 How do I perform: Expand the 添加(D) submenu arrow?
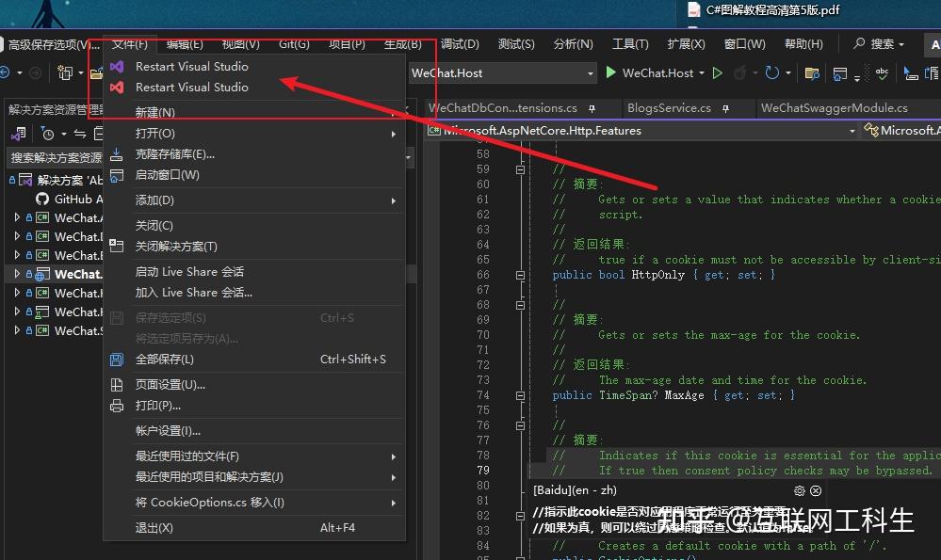pyautogui.click(x=393, y=200)
